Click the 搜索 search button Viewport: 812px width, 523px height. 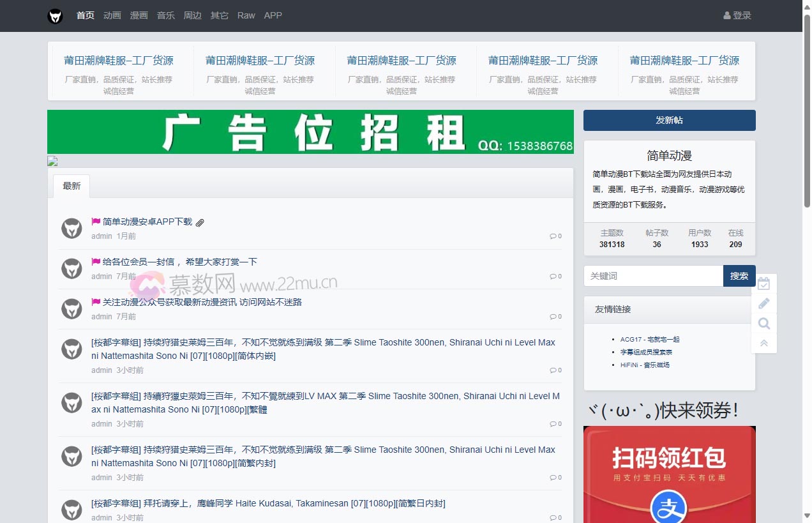point(739,276)
